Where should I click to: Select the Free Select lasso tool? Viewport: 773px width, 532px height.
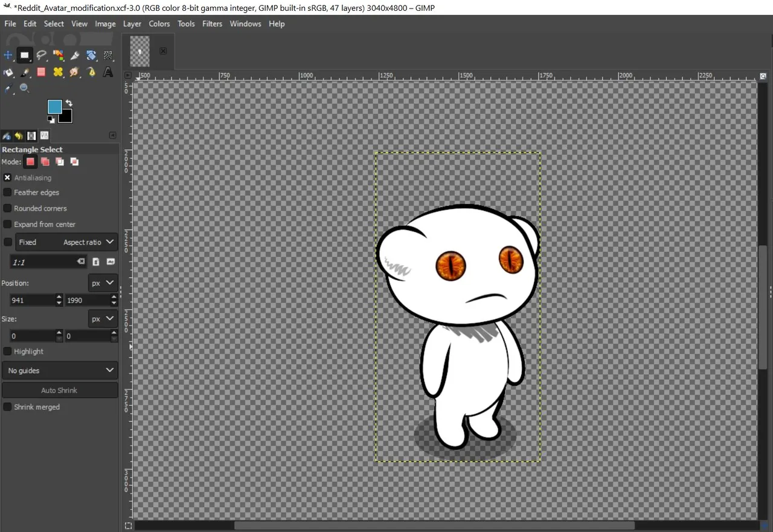[41, 56]
